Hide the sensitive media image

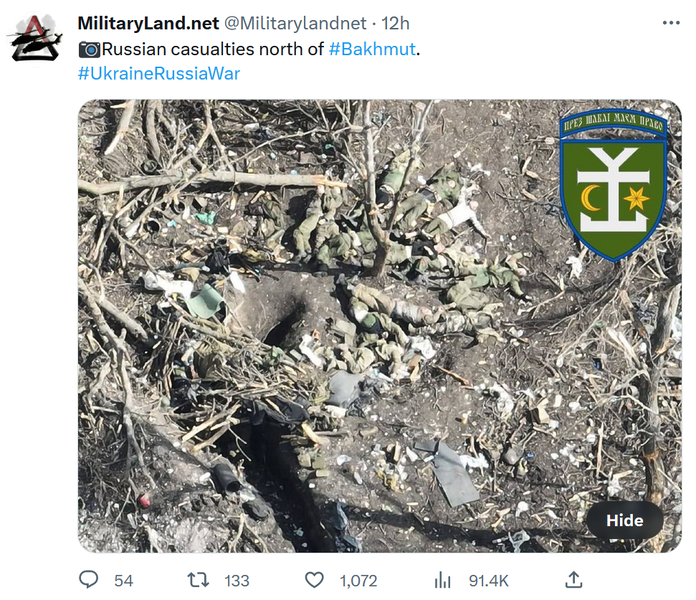tap(625, 520)
